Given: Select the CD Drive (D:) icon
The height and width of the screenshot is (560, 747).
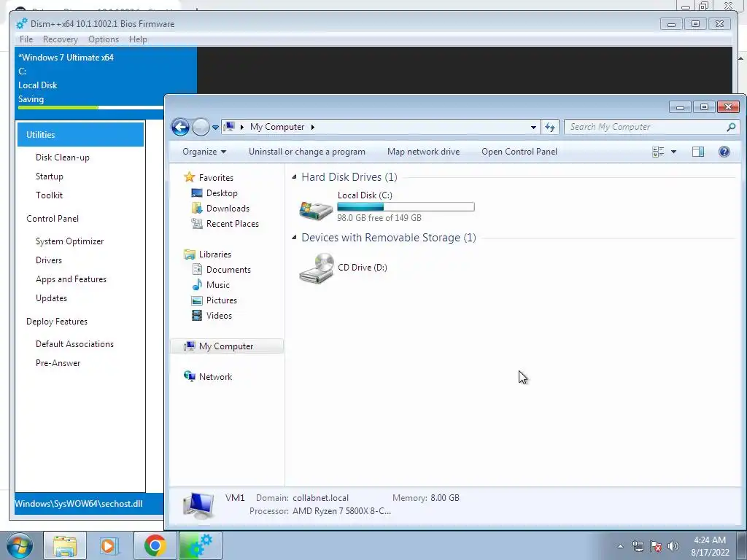Looking at the screenshot, I should point(317,268).
